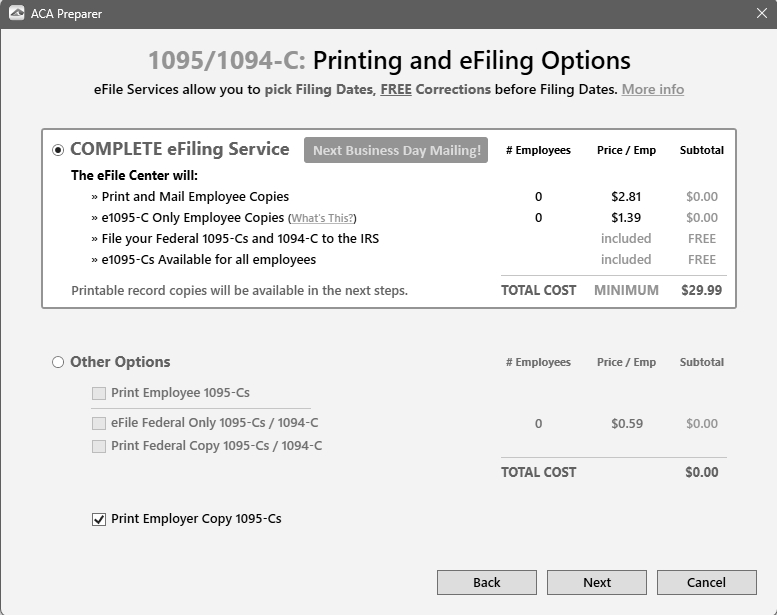Enable the Print Employee 1095-Cs checkbox

(99, 393)
